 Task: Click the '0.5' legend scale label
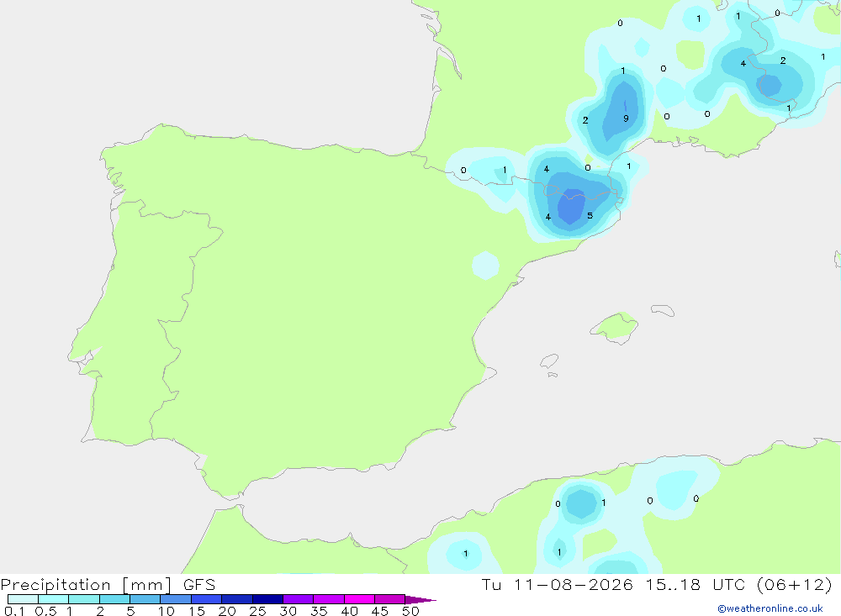[45, 611]
